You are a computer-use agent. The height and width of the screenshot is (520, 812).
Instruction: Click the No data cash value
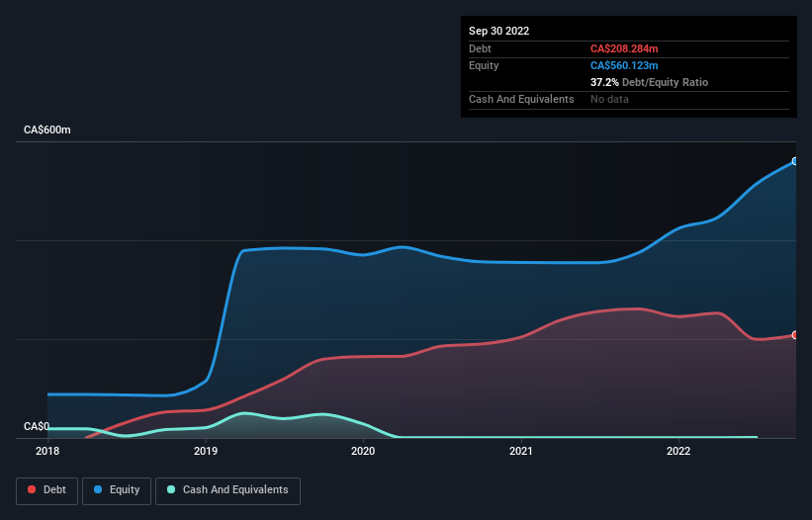tap(609, 99)
